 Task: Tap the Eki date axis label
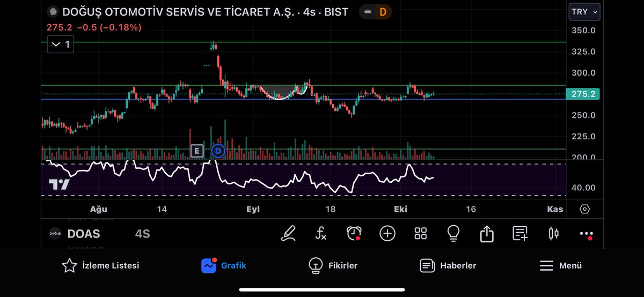tap(401, 209)
